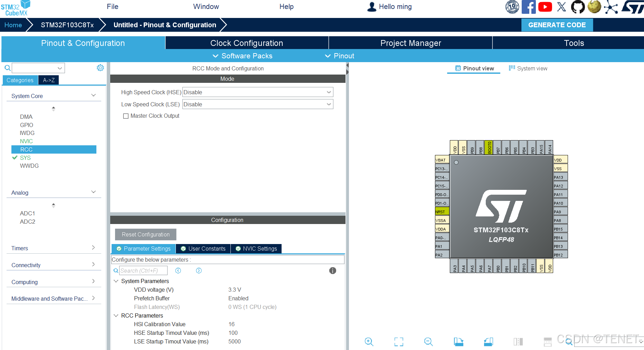Select GPIO in System Core list
The image size is (644, 350).
[x=27, y=125]
